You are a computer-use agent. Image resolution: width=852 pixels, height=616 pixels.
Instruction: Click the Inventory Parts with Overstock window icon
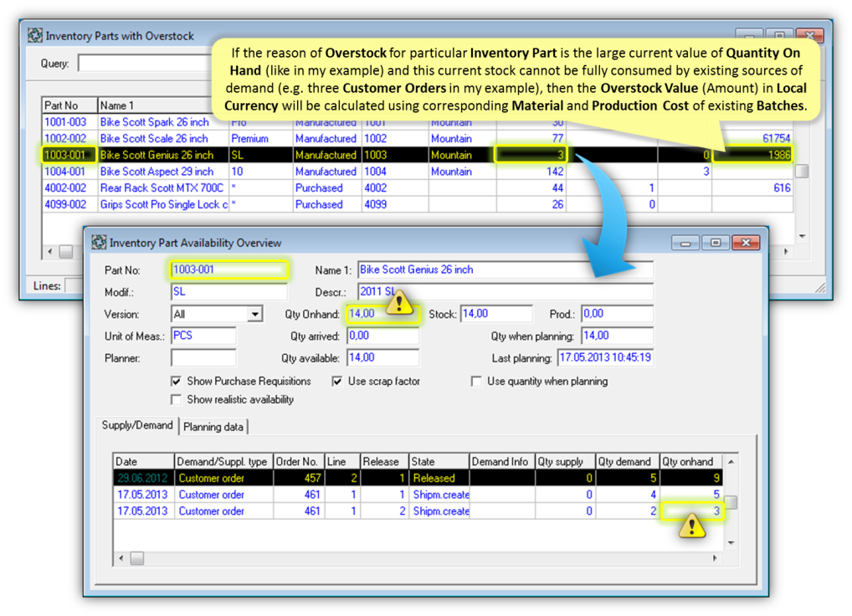click(x=35, y=35)
